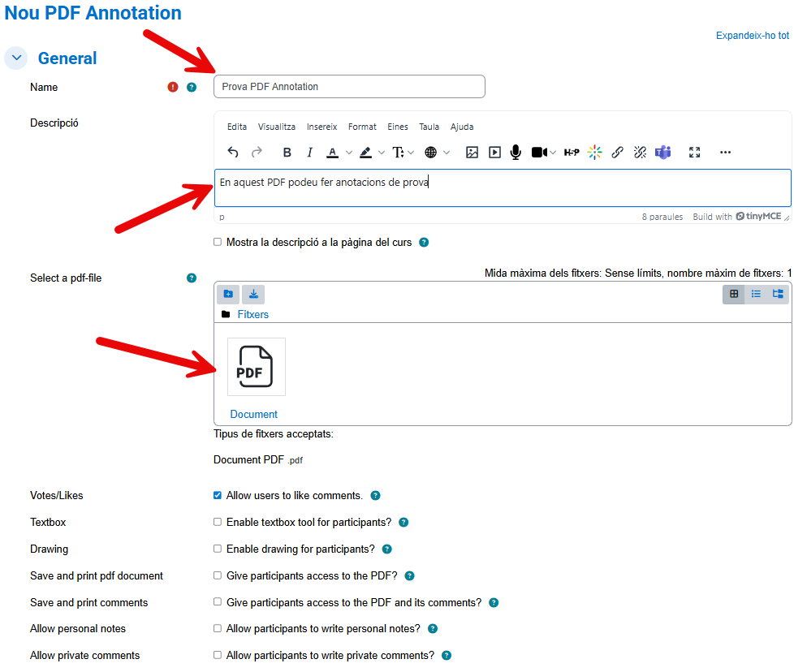The image size is (794, 672).
Task: Open the Insereix menu
Action: [x=321, y=127]
